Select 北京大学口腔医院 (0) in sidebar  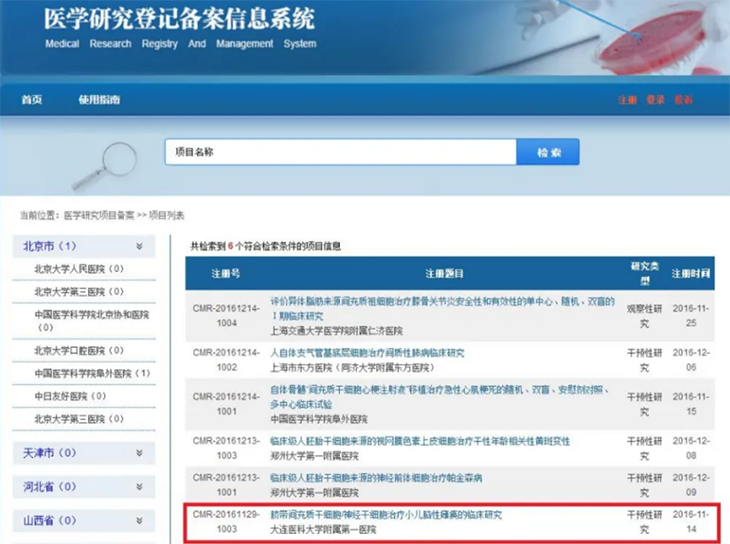click(x=79, y=350)
